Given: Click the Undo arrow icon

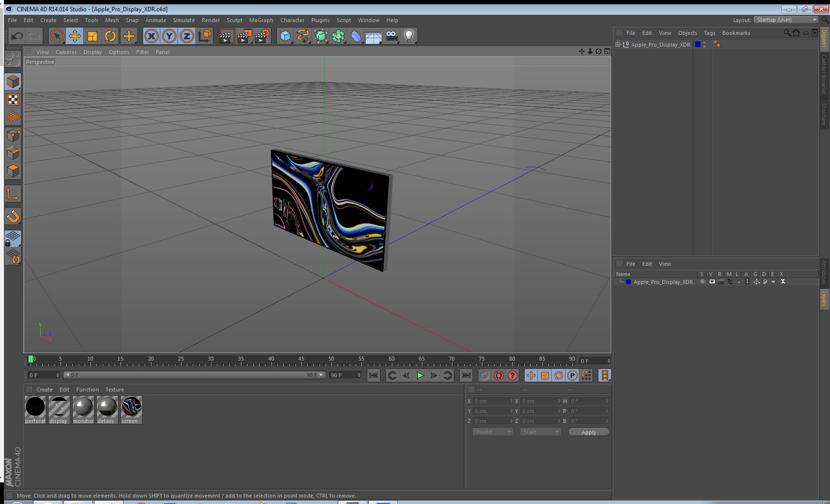Looking at the screenshot, I should click(17, 36).
